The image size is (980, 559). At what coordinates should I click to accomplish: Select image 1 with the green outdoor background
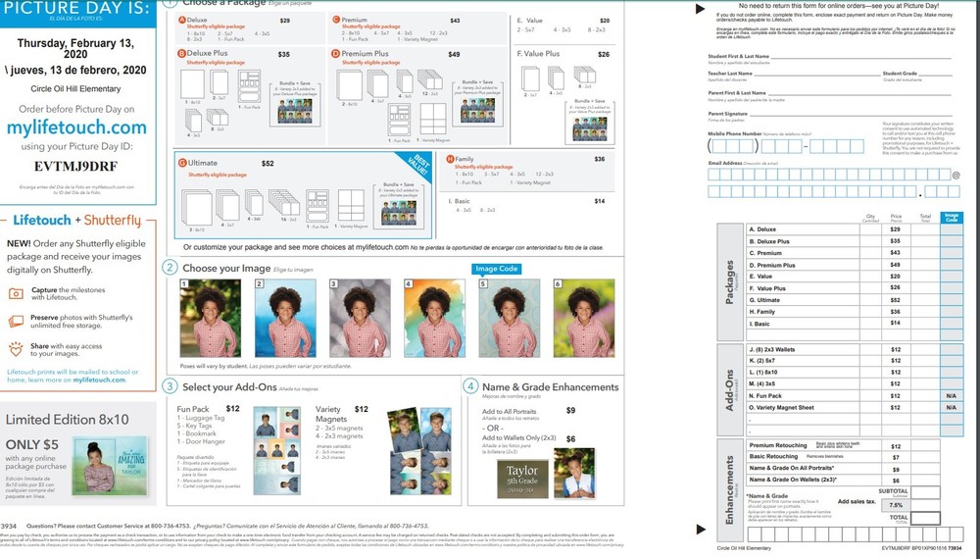pyautogui.click(x=210, y=319)
